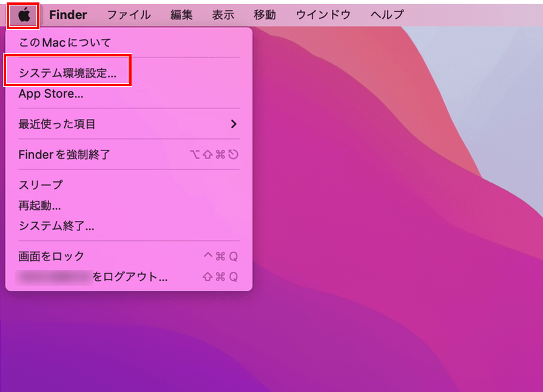Open the ヘルプ menu

(387, 15)
